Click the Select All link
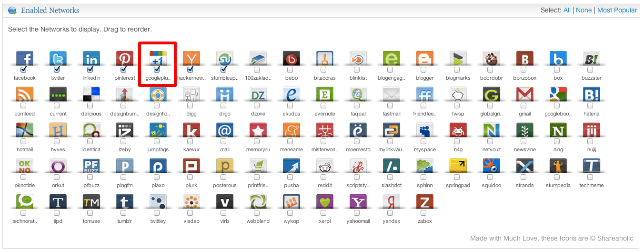The image size is (644, 252). 567,10
